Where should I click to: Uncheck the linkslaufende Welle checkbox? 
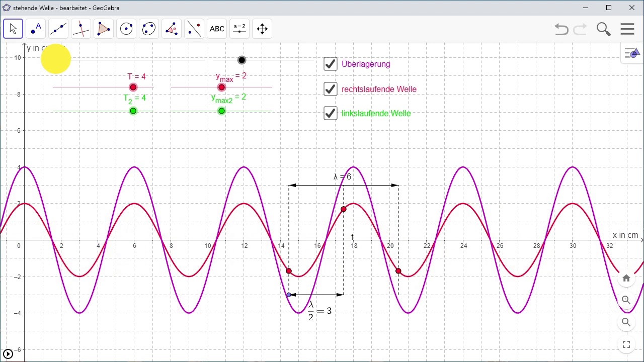point(331,113)
